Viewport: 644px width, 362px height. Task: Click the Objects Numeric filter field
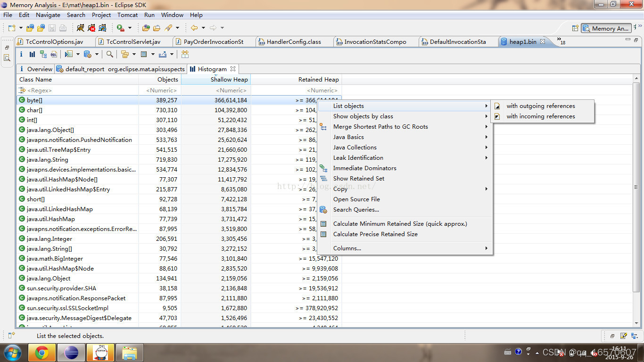point(160,90)
